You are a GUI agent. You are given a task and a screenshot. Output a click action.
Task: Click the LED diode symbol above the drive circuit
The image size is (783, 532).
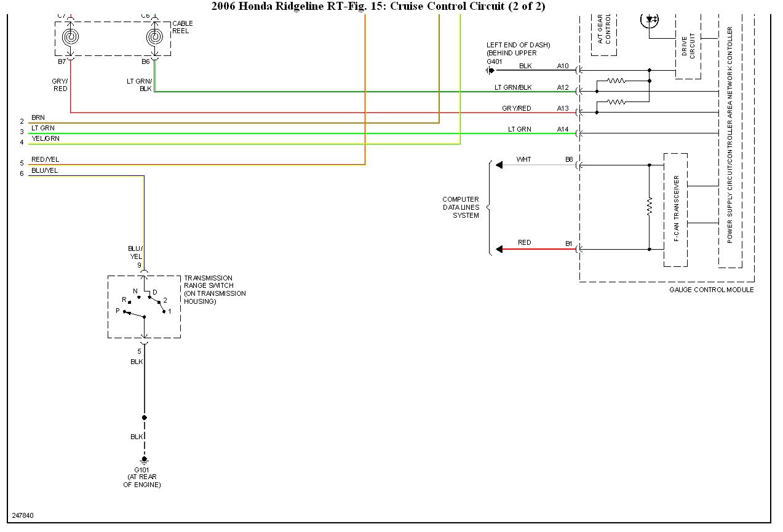[x=650, y=20]
